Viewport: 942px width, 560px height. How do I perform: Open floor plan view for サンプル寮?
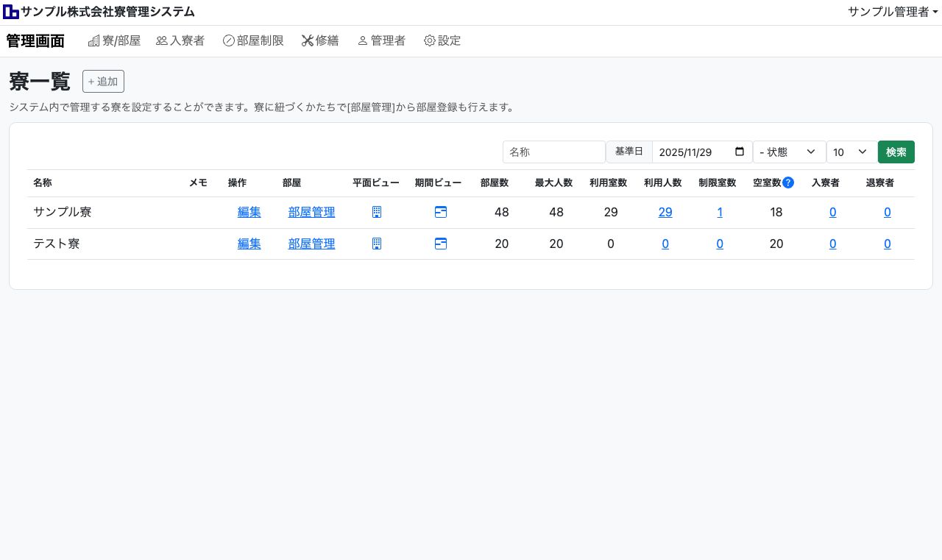pos(376,212)
